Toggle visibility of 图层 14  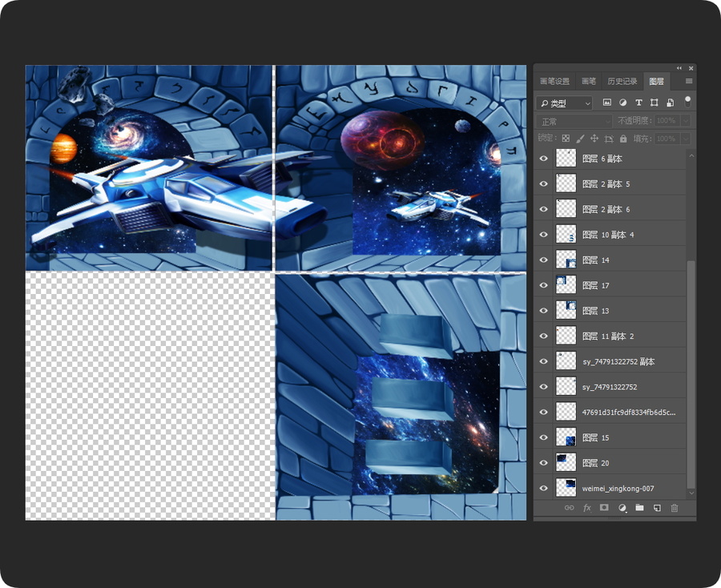click(543, 260)
